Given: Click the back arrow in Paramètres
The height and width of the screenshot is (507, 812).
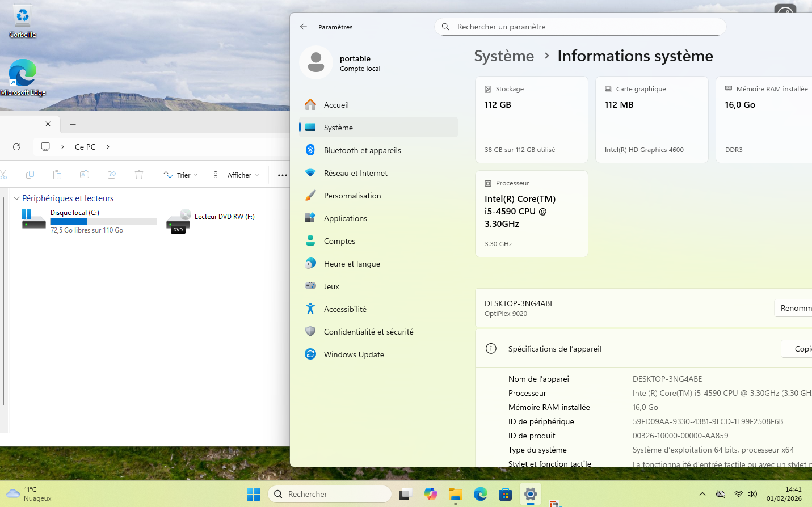Looking at the screenshot, I should point(304,27).
